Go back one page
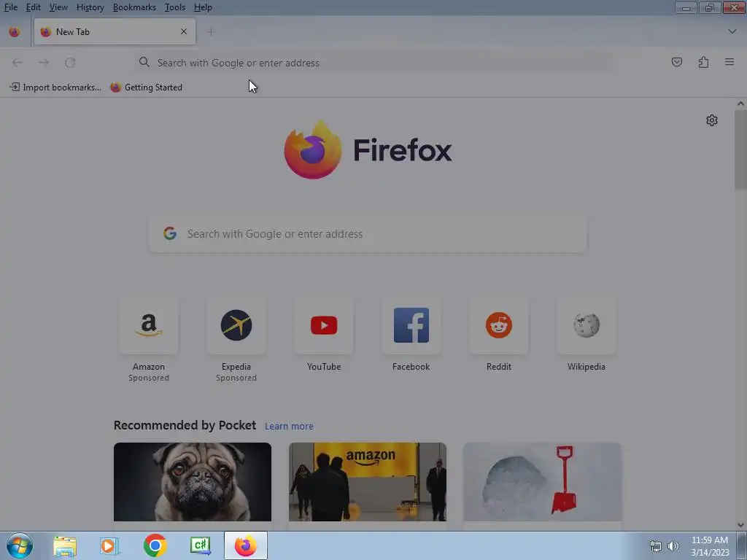This screenshot has height=560, width=747. tap(18, 63)
